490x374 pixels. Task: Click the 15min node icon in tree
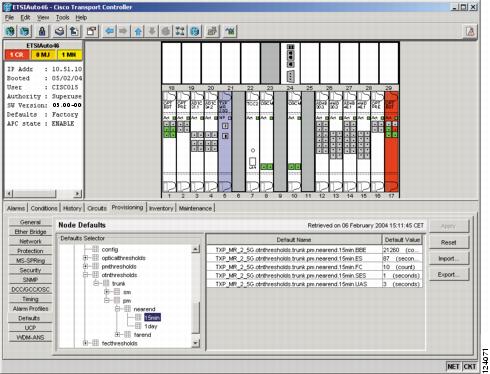(138, 318)
